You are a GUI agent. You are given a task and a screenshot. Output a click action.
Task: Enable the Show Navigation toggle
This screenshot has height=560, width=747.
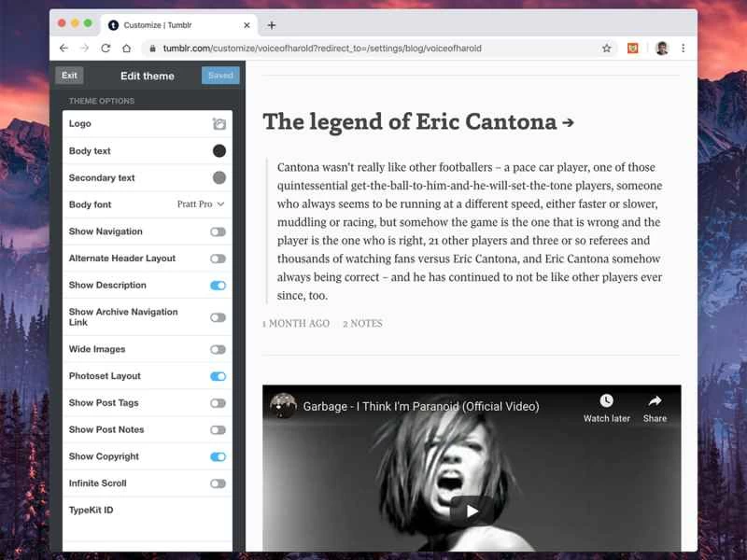pos(218,231)
